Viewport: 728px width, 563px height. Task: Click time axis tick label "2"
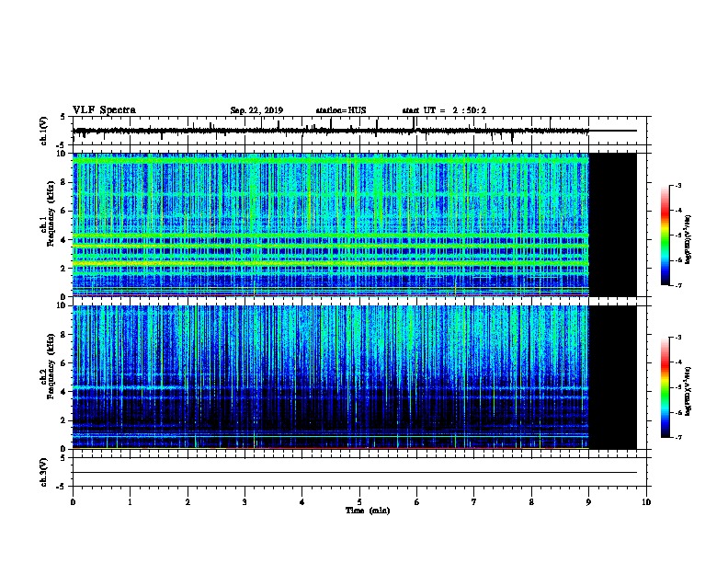[188, 502]
